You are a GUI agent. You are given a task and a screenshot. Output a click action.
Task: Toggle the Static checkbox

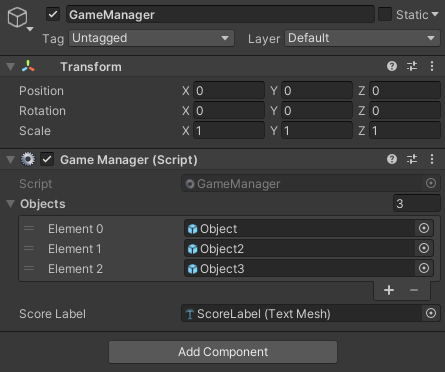(x=385, y=14)
